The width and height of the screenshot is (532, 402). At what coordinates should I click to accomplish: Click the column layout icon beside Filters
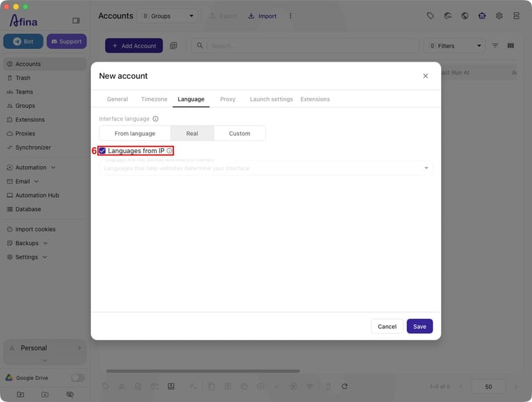[x=510, y=45]
